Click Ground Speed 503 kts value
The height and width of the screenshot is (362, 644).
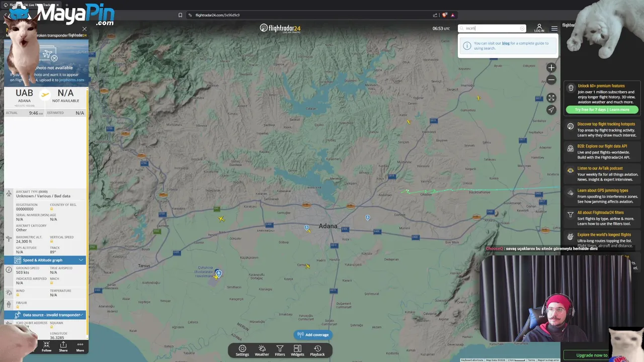[x=23, y=273]
